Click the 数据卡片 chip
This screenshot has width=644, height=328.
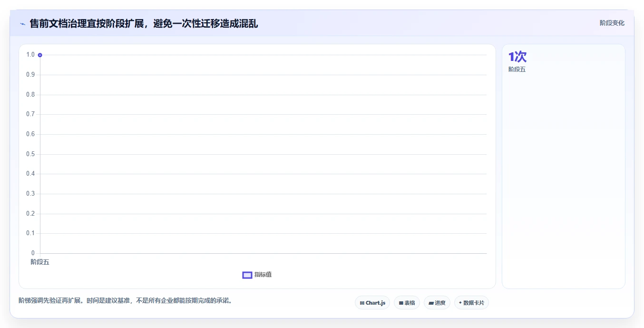tap(471, 303)
